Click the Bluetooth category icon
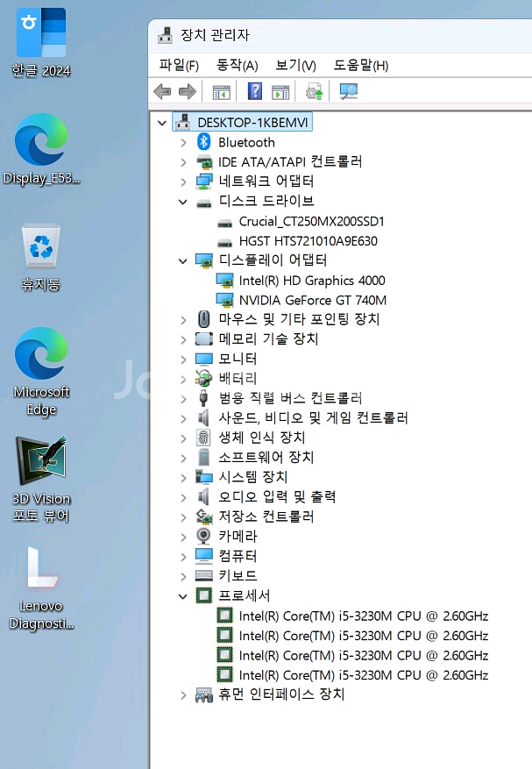 pyautogui.click(x=203, y=142)
